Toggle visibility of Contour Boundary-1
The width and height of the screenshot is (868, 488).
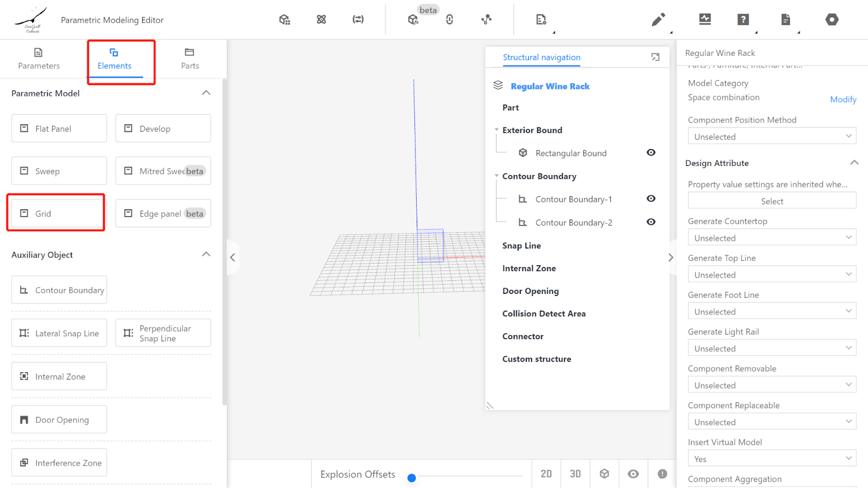(x=651, y=199)
